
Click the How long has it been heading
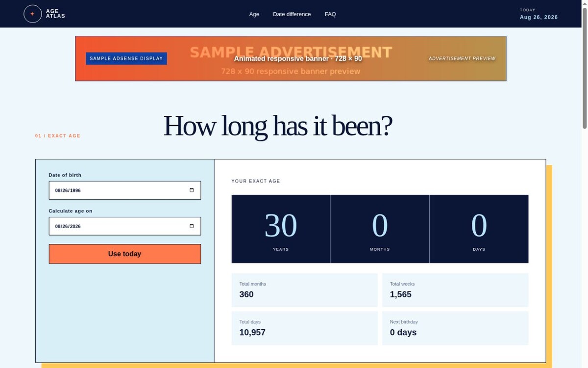pyautogui.click(x=277, y=126)
